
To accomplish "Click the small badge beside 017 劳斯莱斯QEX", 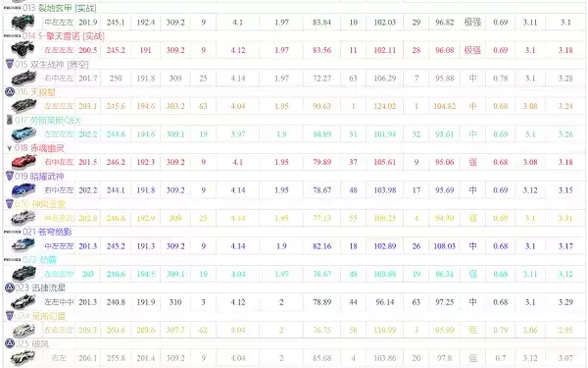I will (10, 120).
